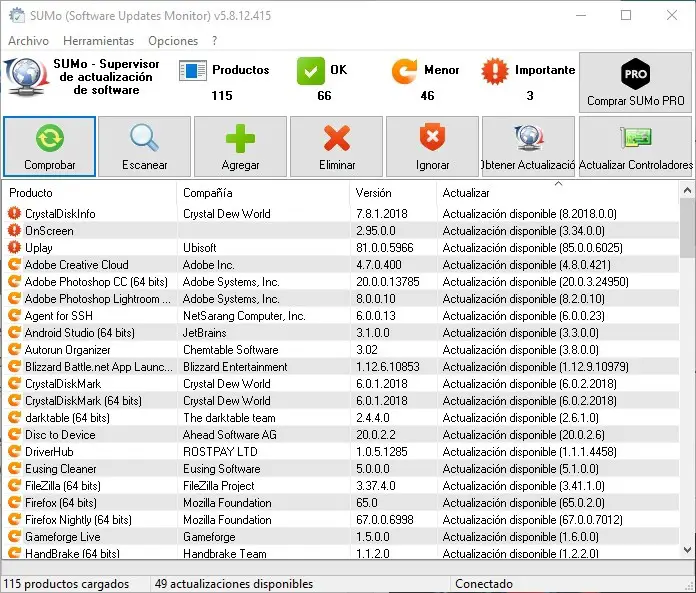Click company cell NetSarang Computer, Inc.

[244, 316]
